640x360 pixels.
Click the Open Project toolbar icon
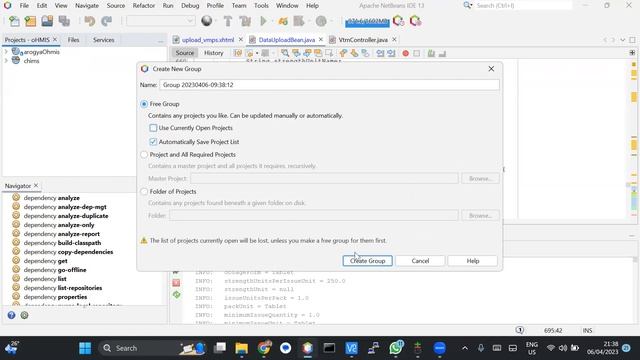47,21
